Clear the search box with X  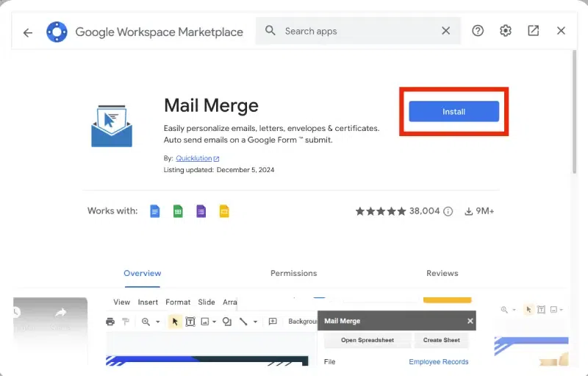click(445, 31)
